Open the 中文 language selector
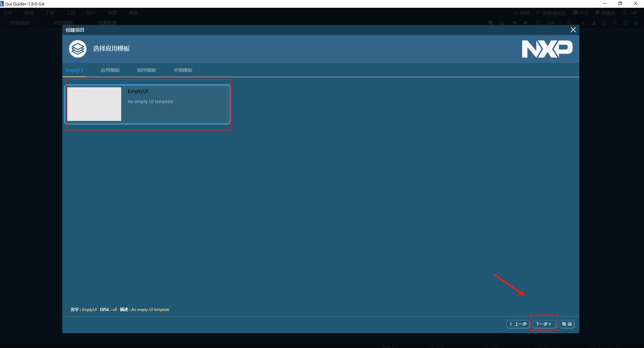Image resolution: width=644 pixels, height=348 pixels. pos(581,13)
